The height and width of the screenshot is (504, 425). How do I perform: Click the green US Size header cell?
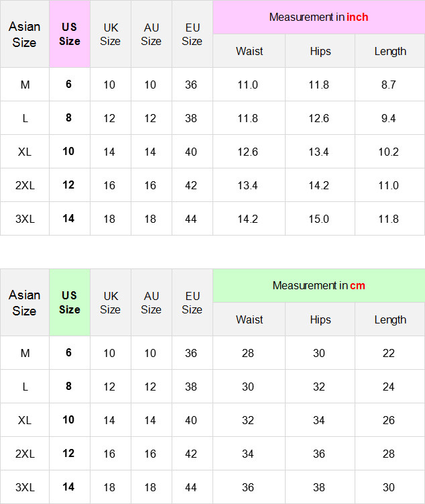(70, 303)
